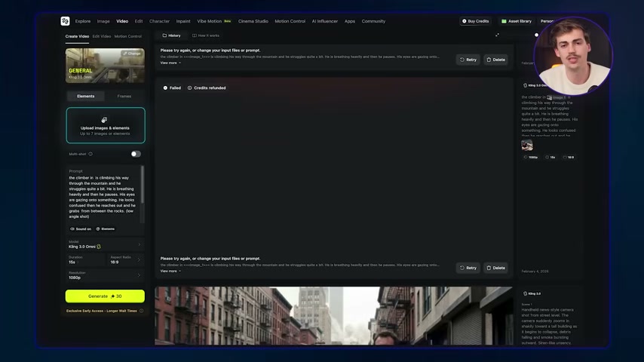The image size is (644, 362).
Task: Click the Change icon on the preset thumbnail
Action: [x=133, y=54]
